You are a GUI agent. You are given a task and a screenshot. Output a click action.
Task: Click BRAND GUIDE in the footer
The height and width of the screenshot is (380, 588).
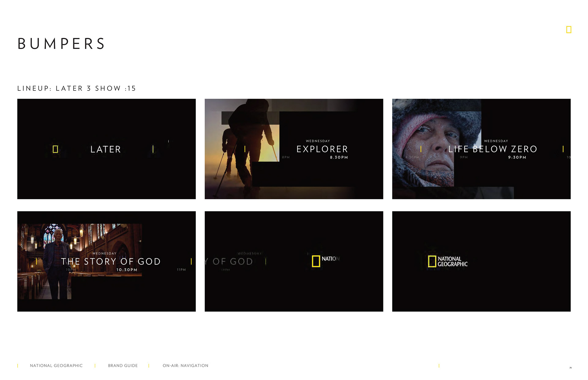coord(123,366)
